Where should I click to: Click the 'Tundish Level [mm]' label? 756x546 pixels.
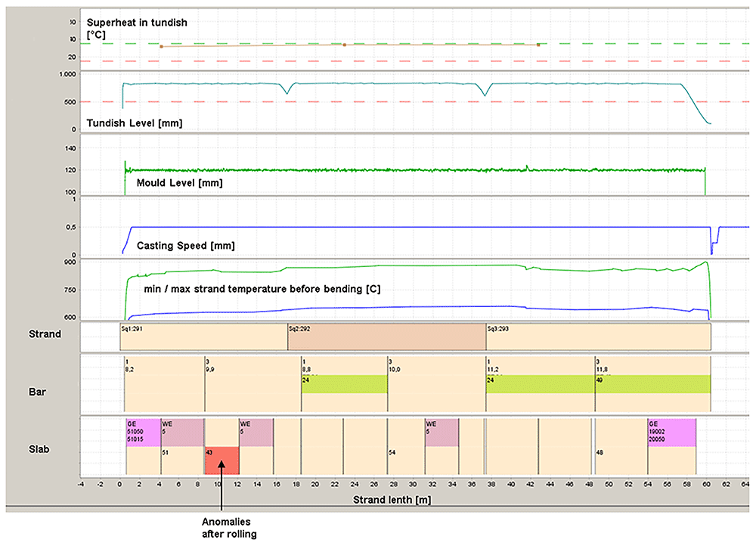point(135,123)
